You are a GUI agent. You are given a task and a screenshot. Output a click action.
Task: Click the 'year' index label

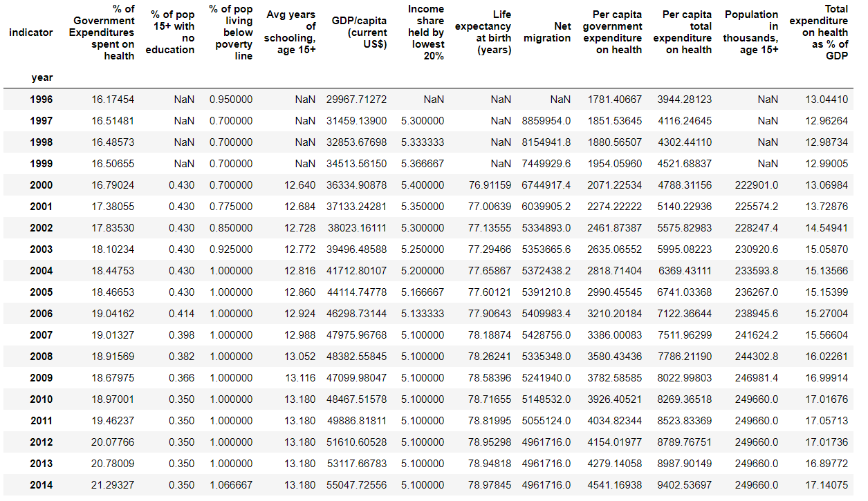click(42, 77)
